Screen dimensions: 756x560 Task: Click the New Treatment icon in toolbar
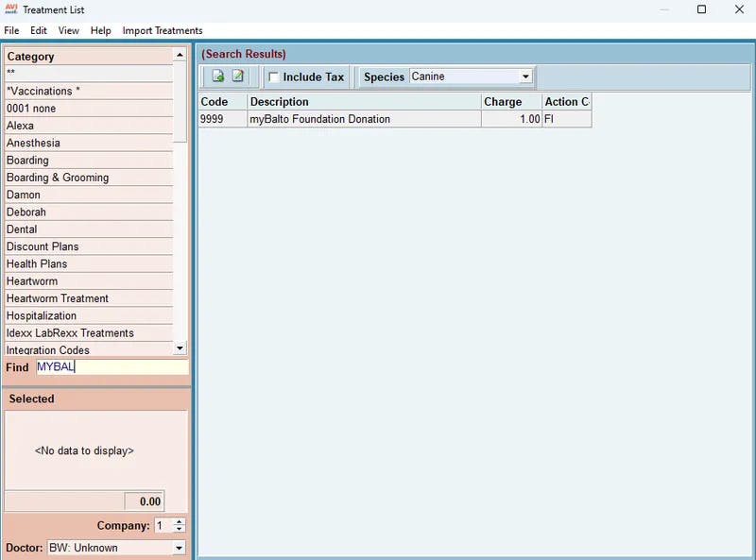[x=218, y=76]
